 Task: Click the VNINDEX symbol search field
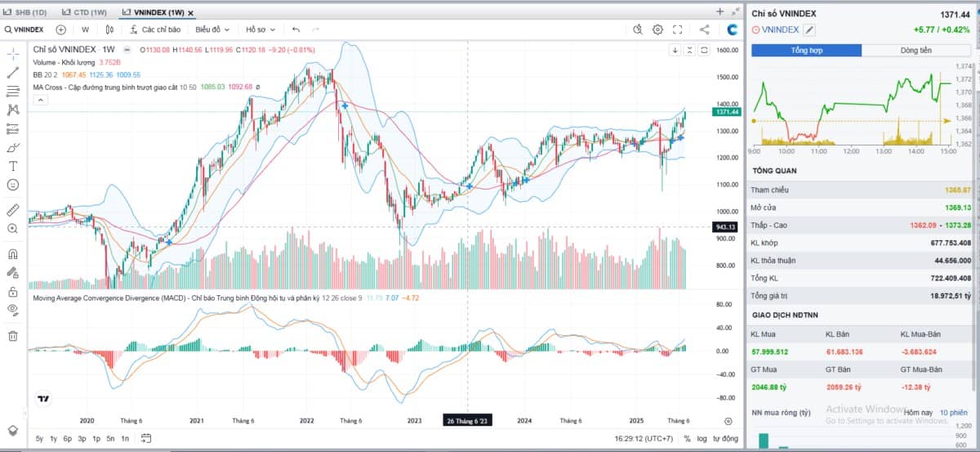26,29
